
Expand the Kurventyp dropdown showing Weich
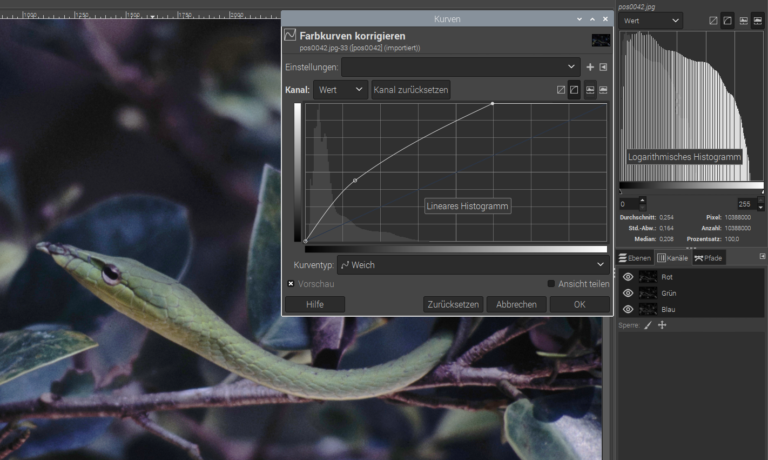coord(472,264)
